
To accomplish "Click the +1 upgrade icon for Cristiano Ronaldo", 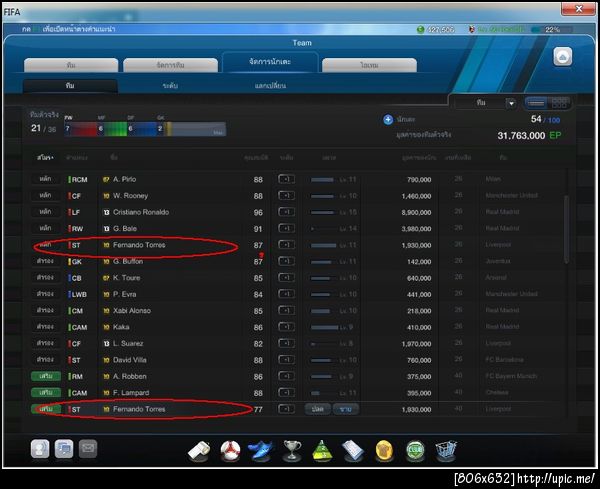I will 286,212.
